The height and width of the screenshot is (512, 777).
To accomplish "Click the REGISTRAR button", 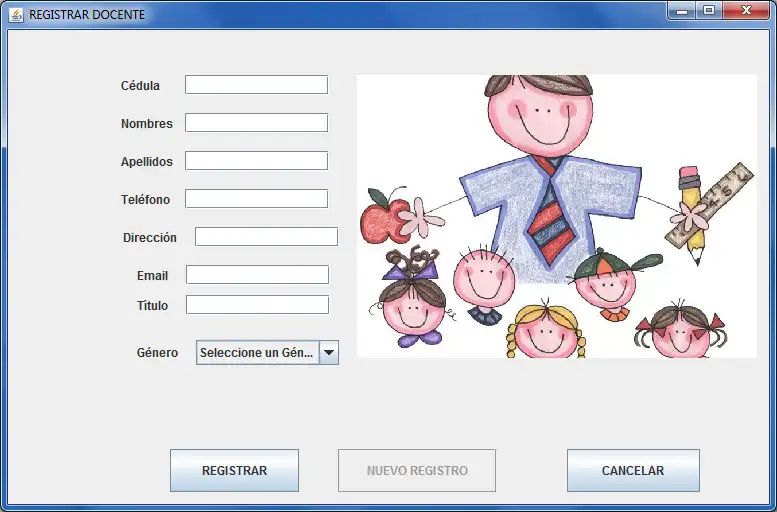I will point(234,470).
